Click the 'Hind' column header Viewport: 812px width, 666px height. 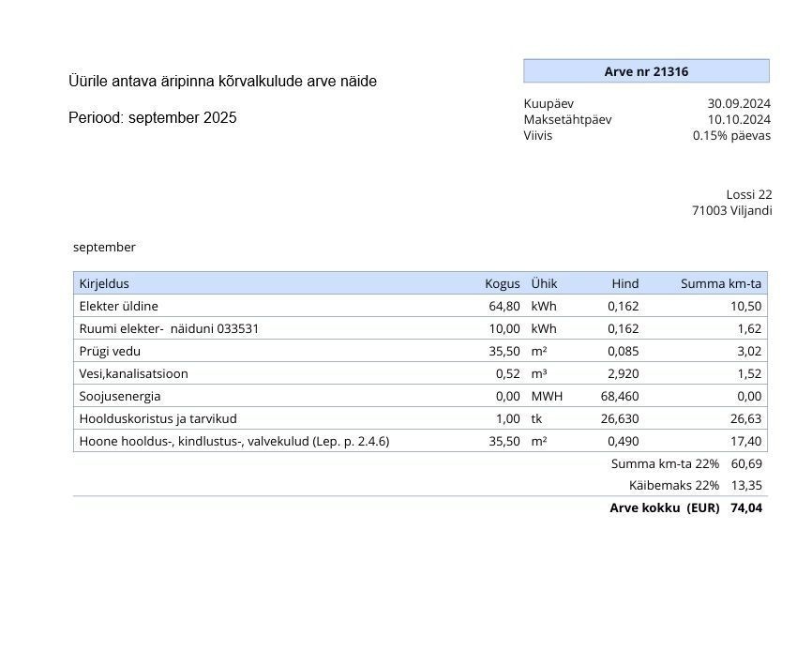[625, 284]
